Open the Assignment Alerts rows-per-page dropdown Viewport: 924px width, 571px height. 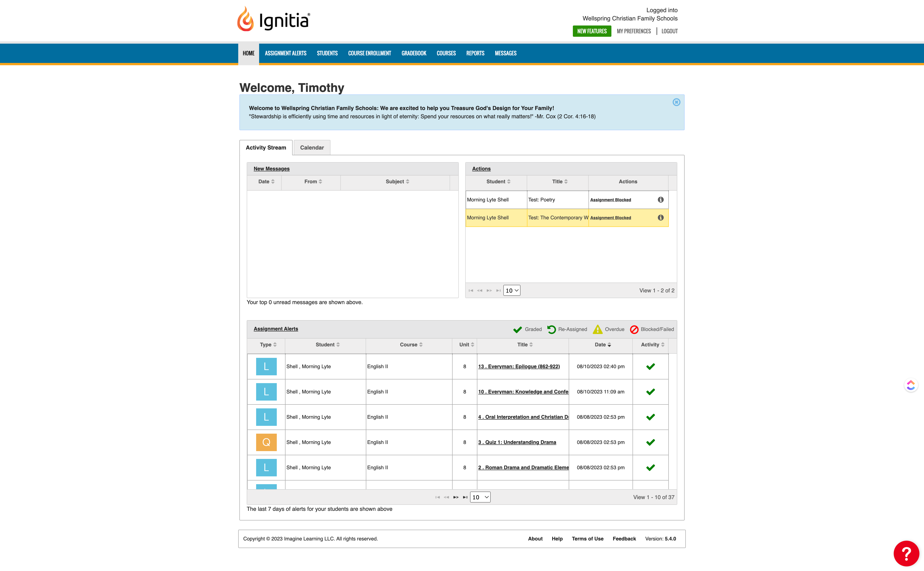[x=480, y=497]
